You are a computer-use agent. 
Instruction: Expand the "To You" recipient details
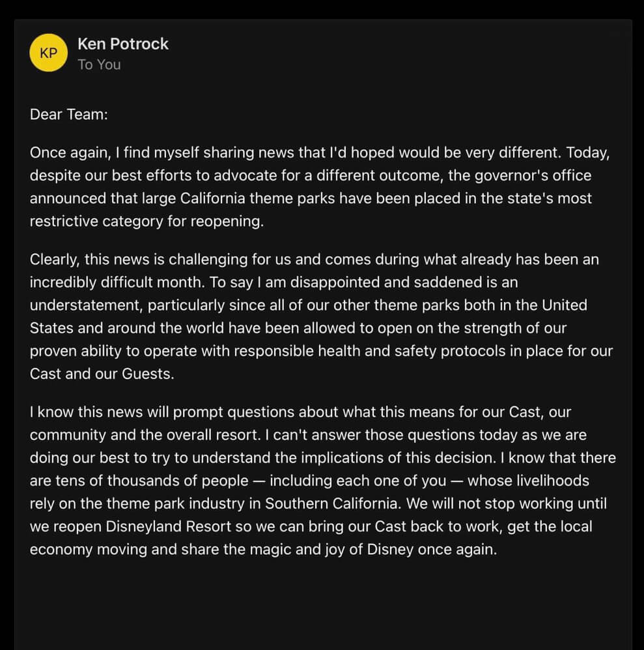(x=99, y=64)
